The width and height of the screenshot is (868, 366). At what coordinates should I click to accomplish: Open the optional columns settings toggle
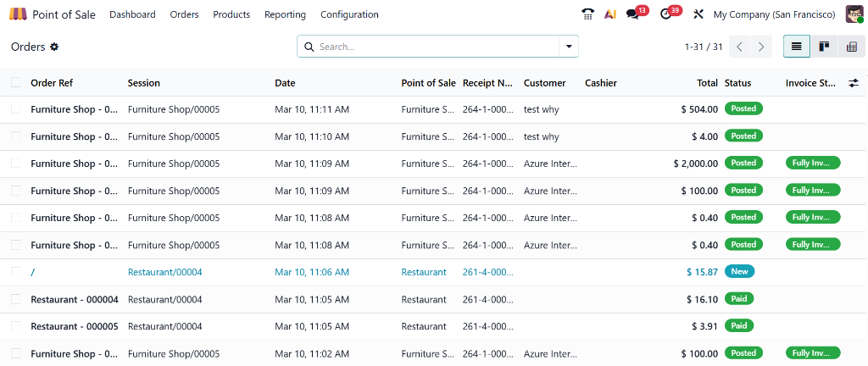pyautogui.click(x=854, y=83)
